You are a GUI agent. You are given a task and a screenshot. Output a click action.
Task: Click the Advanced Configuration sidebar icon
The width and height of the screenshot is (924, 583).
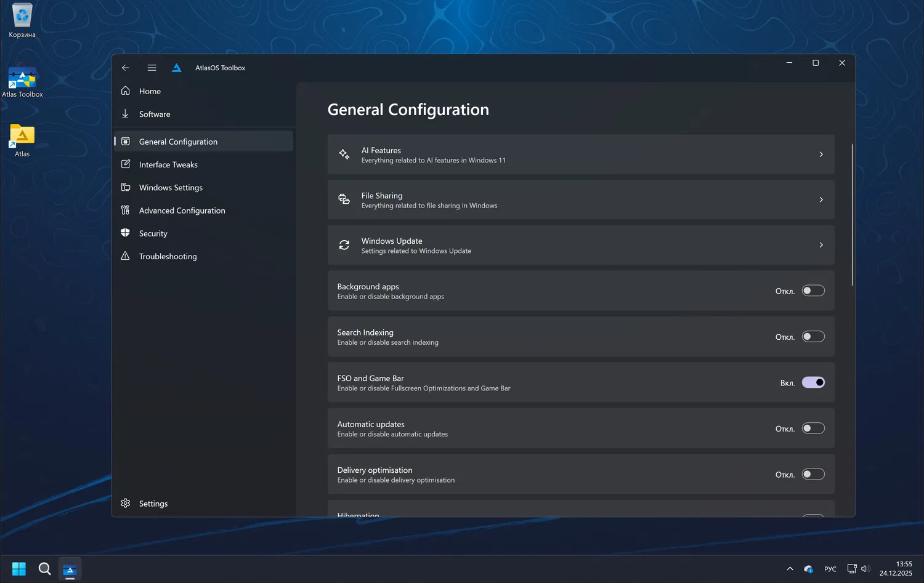click(x=126, y=211)
